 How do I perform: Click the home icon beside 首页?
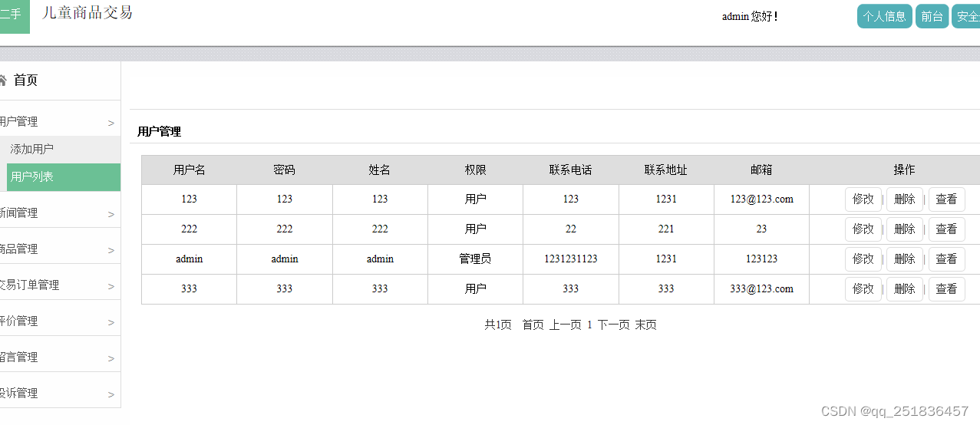2,81
